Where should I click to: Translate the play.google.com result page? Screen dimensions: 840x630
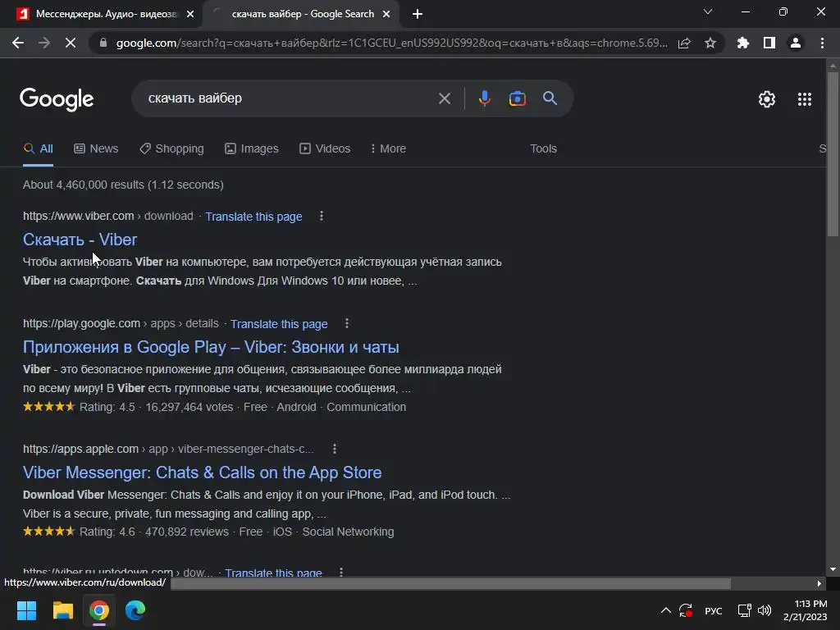pos(279,324)
